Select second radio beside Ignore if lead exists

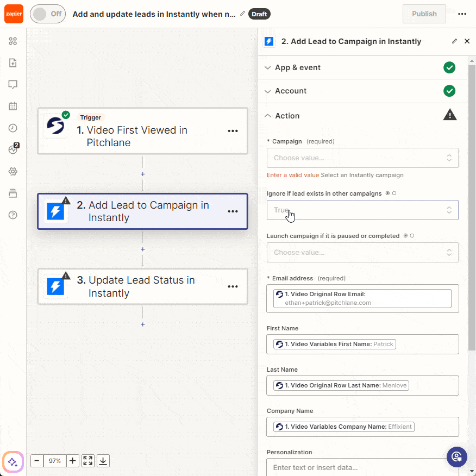394,193
